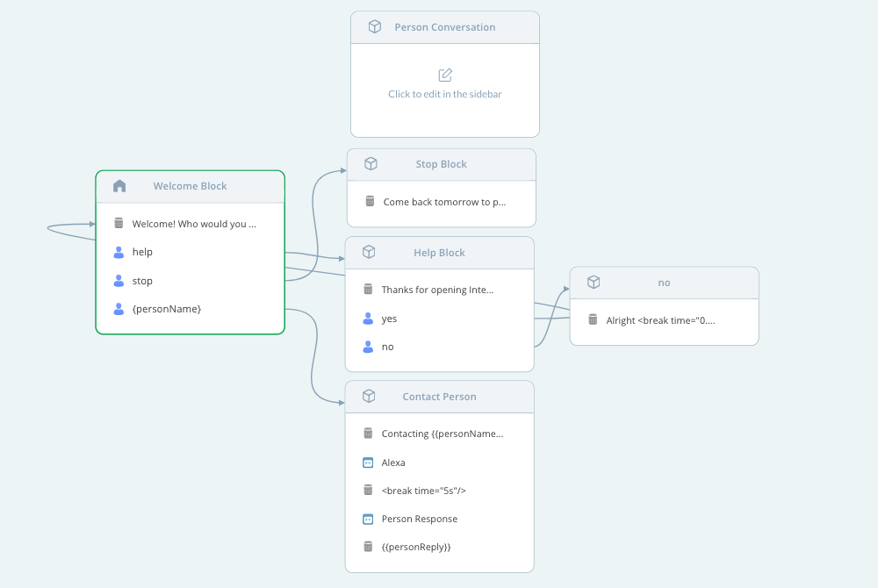Select the {personName} intent row
Image resolution: width=878 pixels, height=588 pixels.
167,309
